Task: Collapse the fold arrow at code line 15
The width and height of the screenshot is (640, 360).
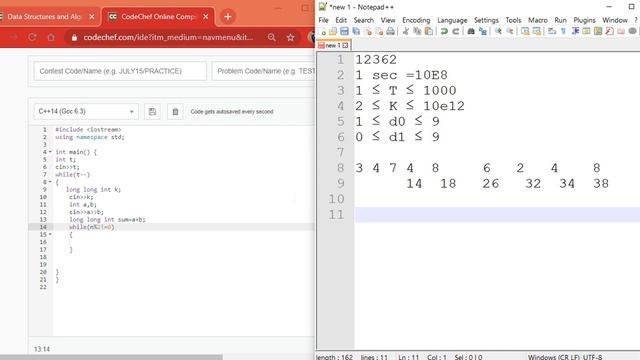Action: 50,234
